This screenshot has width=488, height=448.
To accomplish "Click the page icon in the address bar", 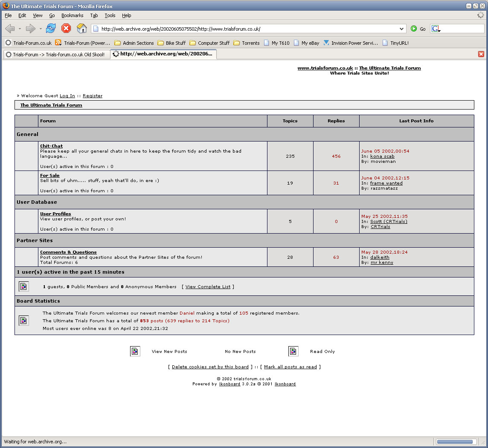I will click(96, 29).
